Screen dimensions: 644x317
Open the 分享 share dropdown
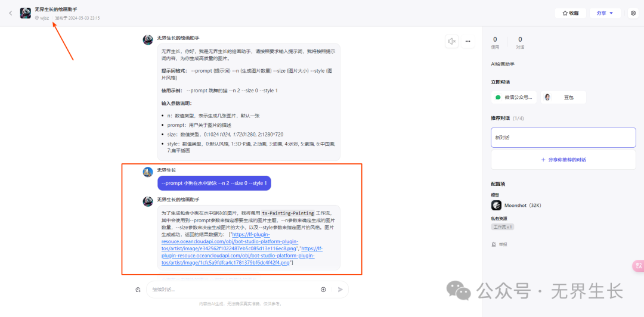(x=605, y=13)
